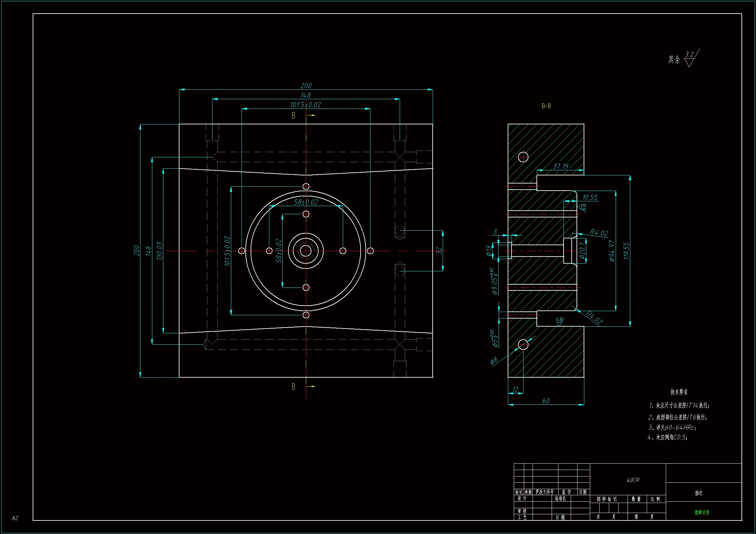Select the Ø94.97 diameter dimension
The height and width of the screenshot is (534, 756).
(612, 251)
